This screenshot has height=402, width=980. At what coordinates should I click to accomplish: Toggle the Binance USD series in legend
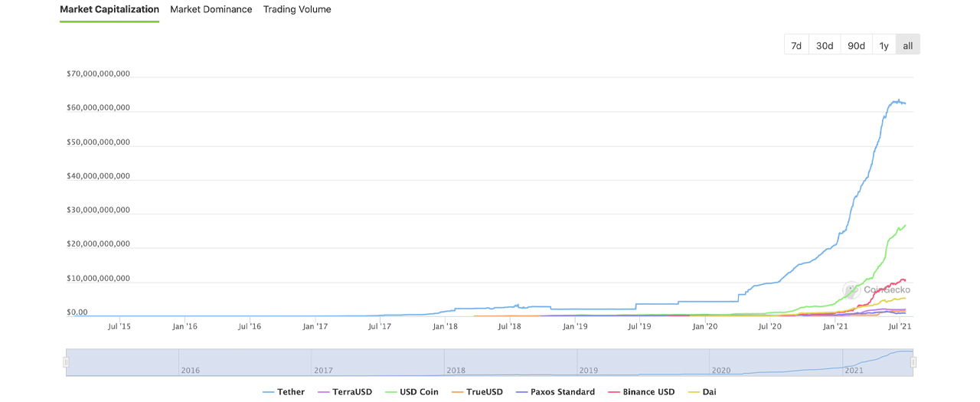click(641, 392)
